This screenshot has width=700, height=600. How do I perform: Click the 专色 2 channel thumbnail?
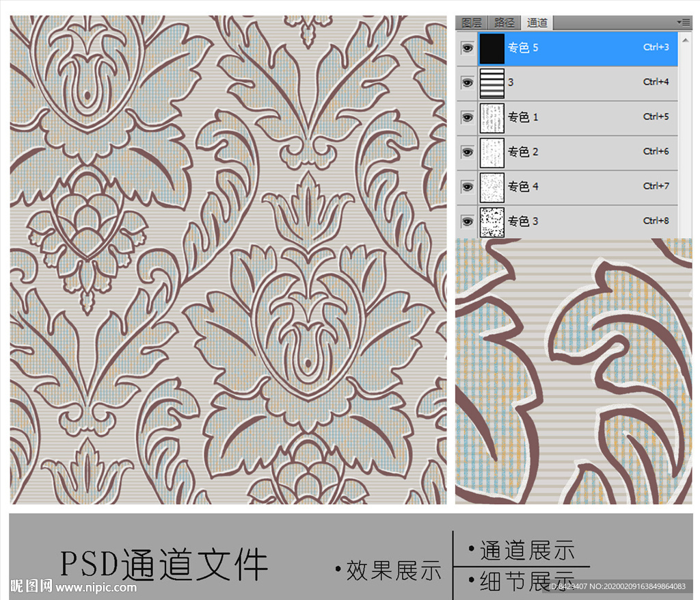pos(492,152)
